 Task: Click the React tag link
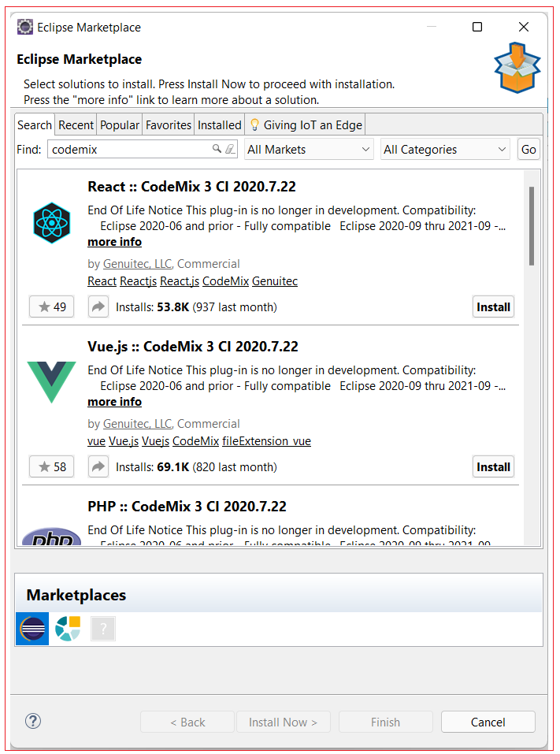click(102, 281)
